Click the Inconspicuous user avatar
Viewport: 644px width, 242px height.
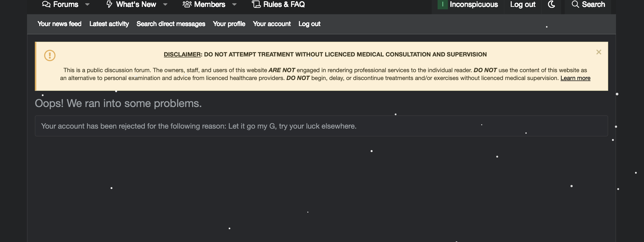[x=443, y=4]
